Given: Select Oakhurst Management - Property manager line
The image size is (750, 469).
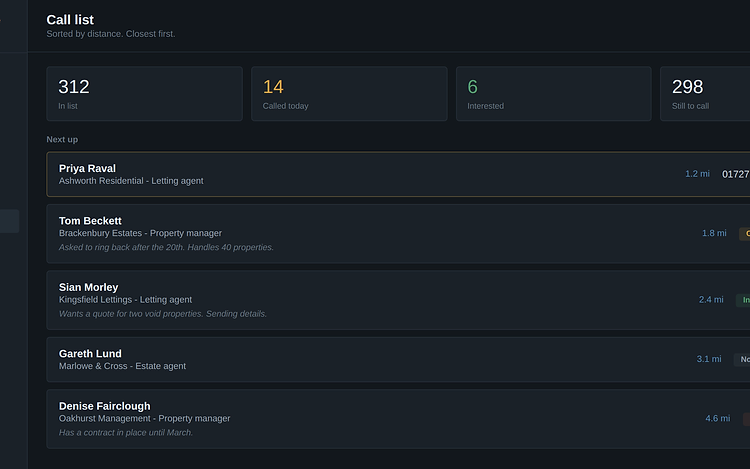Looking at the screenshot, I should pyautogui.click(x=144, y=418).
